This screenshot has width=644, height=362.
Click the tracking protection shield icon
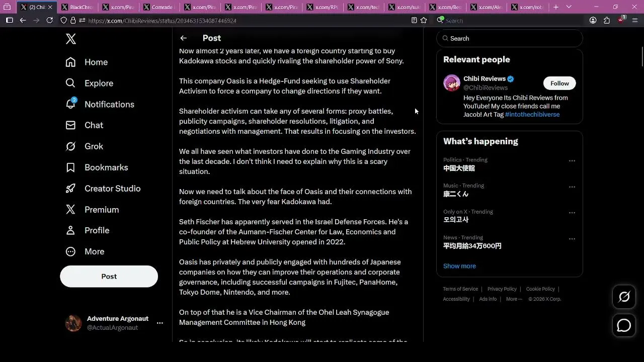(x=63, y=20)
